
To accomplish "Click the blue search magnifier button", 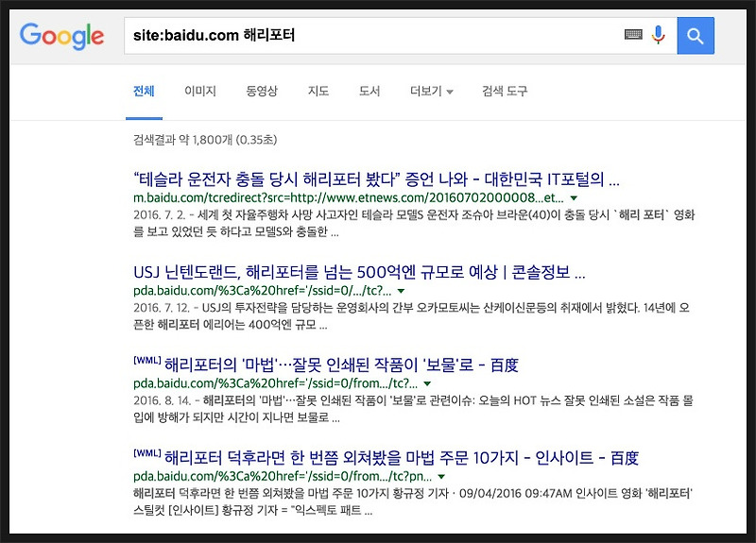I will pos(696,36).
